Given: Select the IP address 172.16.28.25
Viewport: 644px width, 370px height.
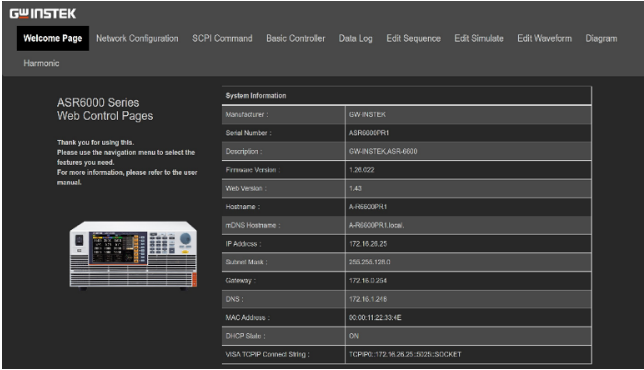Looking at the screenshot, I should tap(368, 244).
